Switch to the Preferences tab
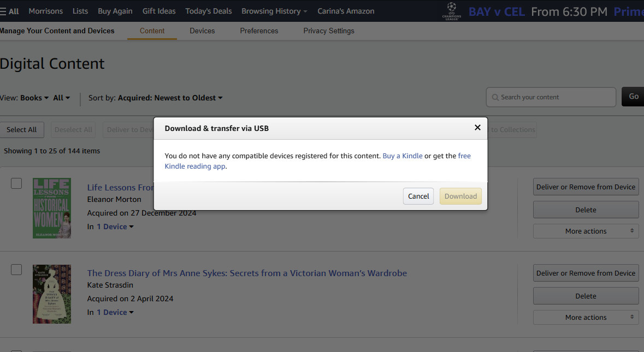 [259, 31]
